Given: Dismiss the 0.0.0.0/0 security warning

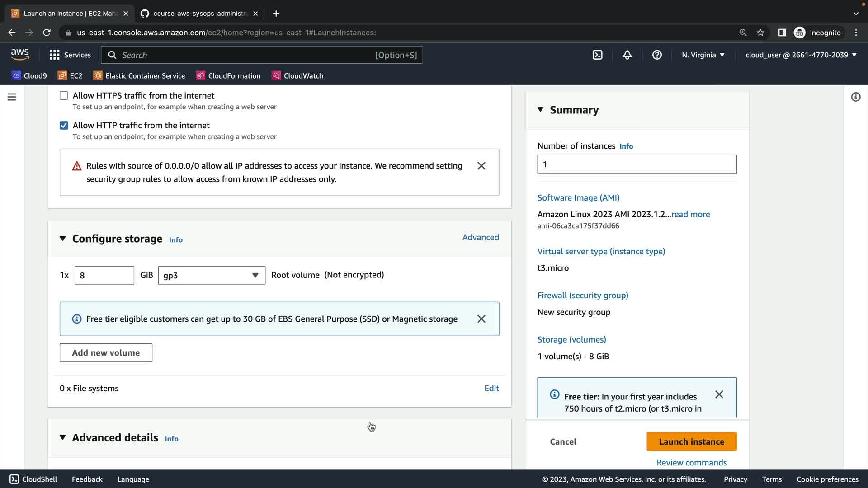Looking at the screenshot, I should click(x=481, y=166).
